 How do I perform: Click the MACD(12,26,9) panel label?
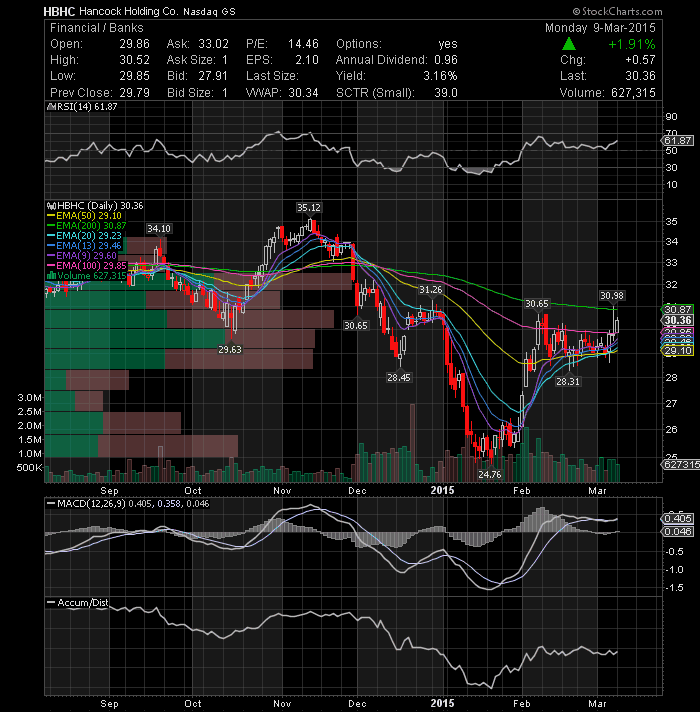pos(91,504)
